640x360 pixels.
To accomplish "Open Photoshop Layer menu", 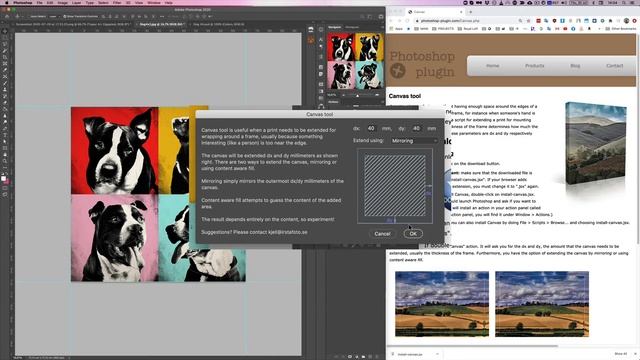I will point(77,2).
